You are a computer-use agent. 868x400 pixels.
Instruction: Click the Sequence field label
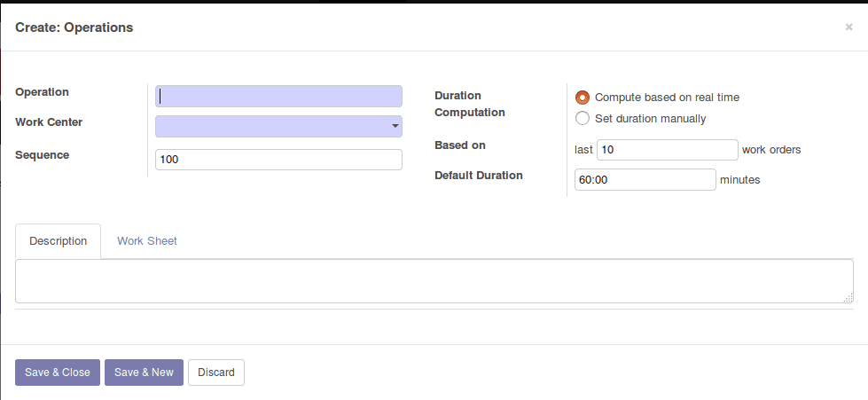[x=43, y=155]
